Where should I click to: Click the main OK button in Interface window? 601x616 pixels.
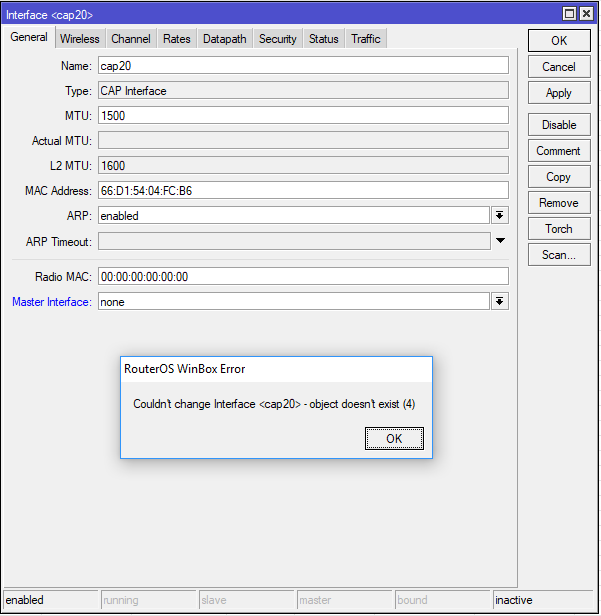[559, 40]
